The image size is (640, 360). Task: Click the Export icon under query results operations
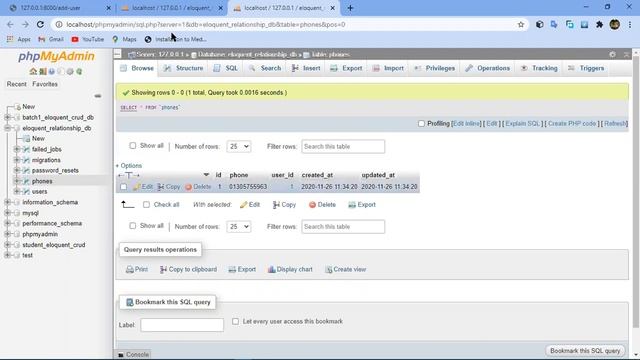[x=232, y=269]
